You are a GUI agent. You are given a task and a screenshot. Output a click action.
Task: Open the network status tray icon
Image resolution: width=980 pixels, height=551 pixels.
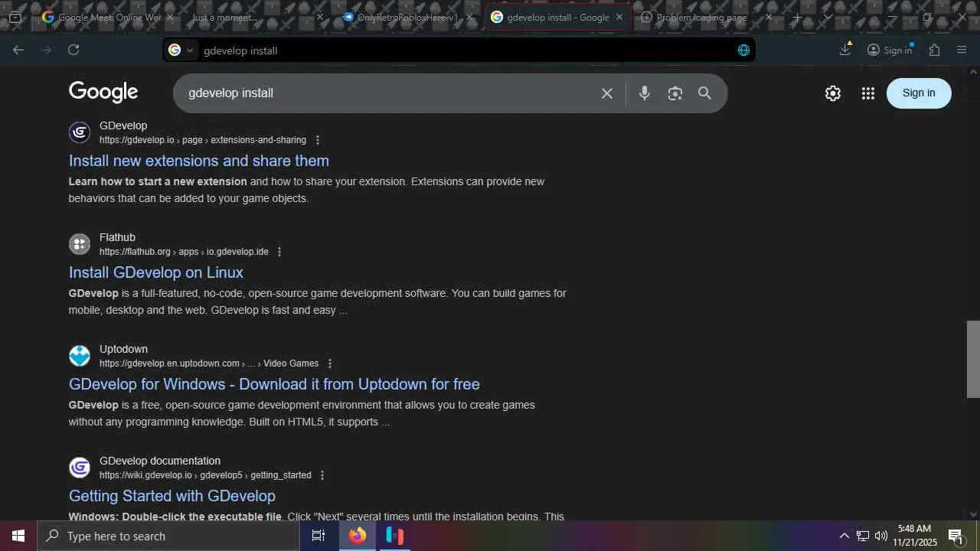863,536
